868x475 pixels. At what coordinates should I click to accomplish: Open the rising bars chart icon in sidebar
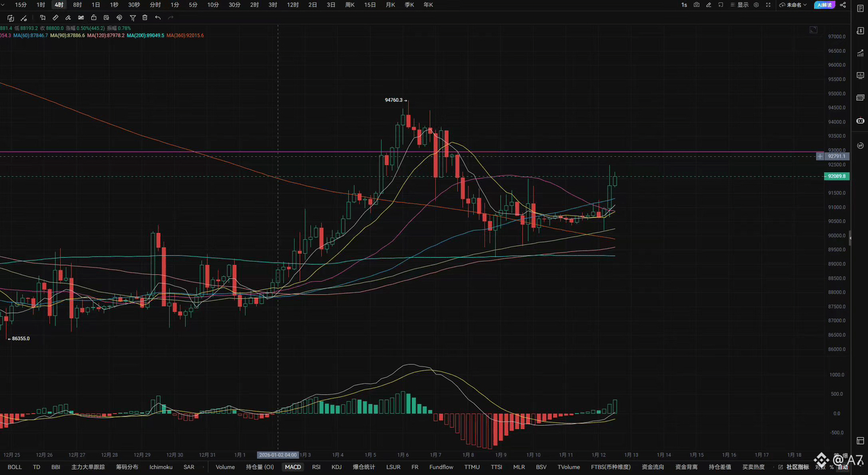tap(860, 53)
